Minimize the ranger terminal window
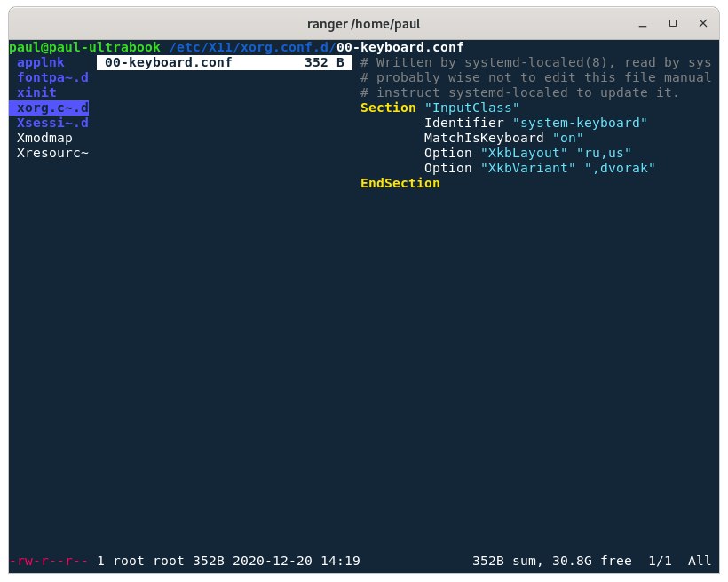 [643, 24]
